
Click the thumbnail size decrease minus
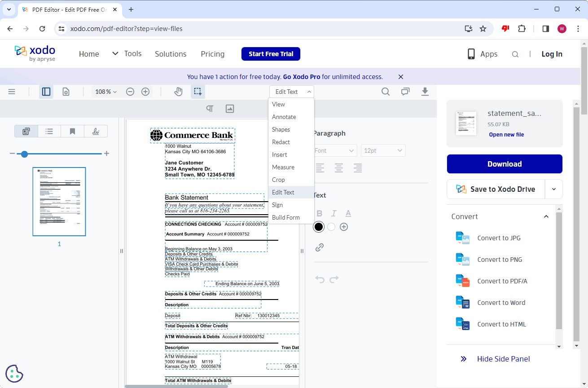[x=12, y=154]
